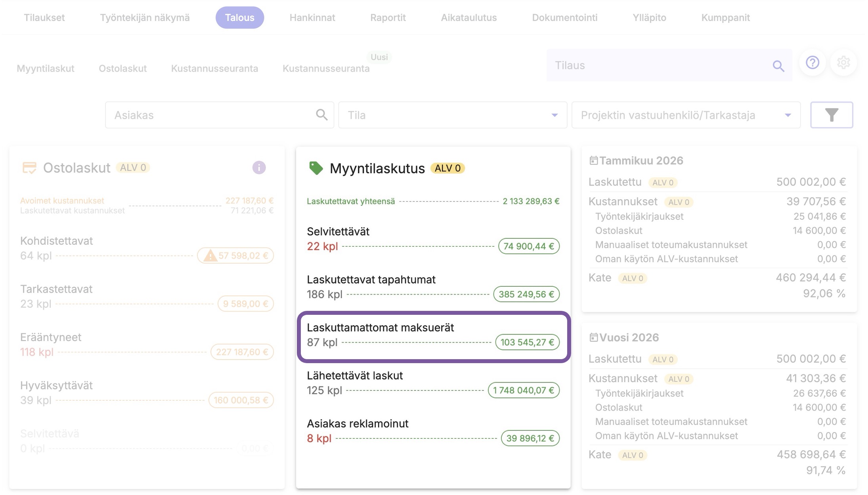The height and width of the screenshot is (495, 868).
Task: Open the settings gear icon
Action: pyautogui.click(x=843, y=63)
